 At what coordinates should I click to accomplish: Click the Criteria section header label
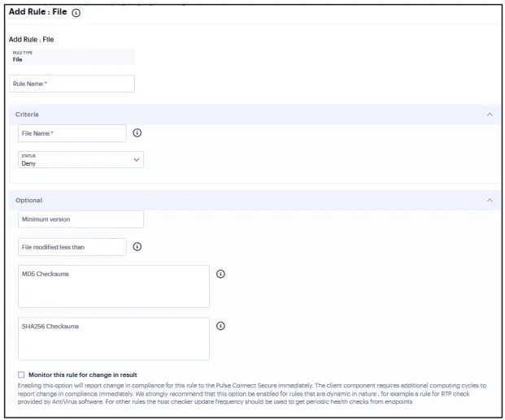coord(27,115)
